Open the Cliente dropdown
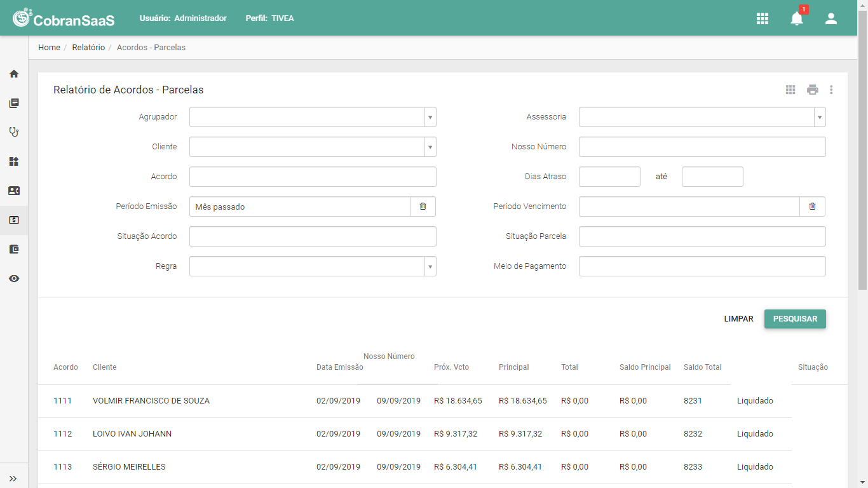This screenshot has height=488, width=868. click(x=313, y=147)
